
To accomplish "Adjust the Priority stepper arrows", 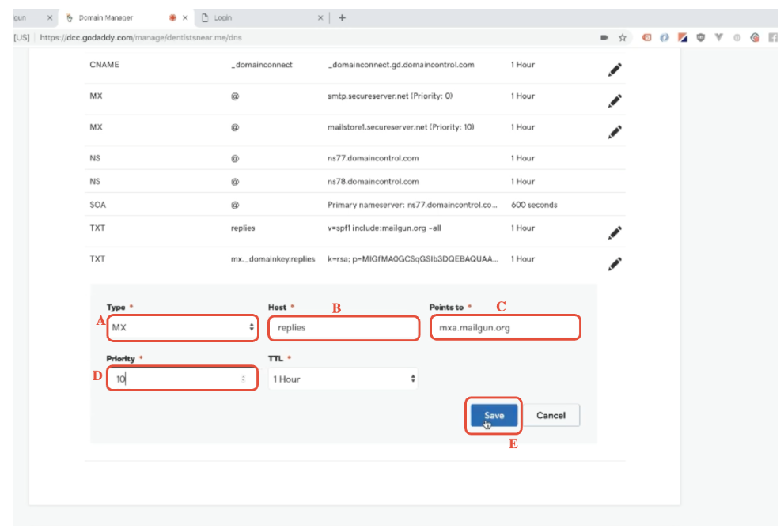I will (x=243, y=379).
